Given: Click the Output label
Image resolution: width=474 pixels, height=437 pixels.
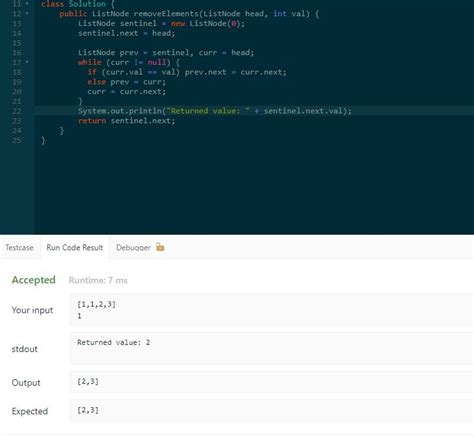Looking at the screenshot, I should [26, 382].
